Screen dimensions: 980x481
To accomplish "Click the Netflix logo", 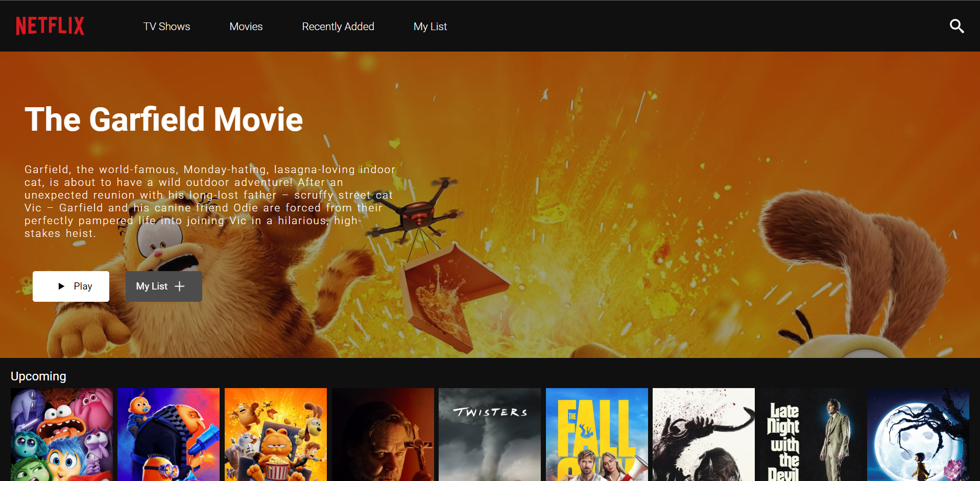I will click(x=50, y=26).
